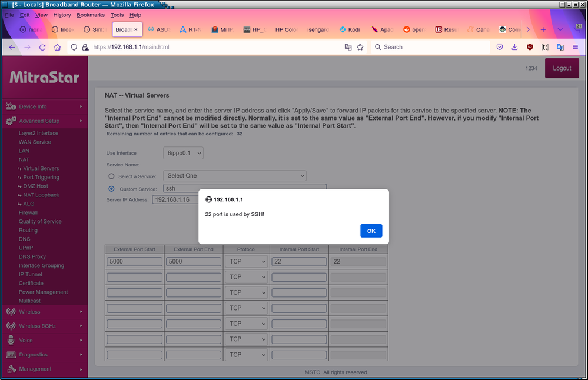Screen dimensions: 588x380
Task: Click OK in the SSH port alert
Action: click(x=371, y=231)
